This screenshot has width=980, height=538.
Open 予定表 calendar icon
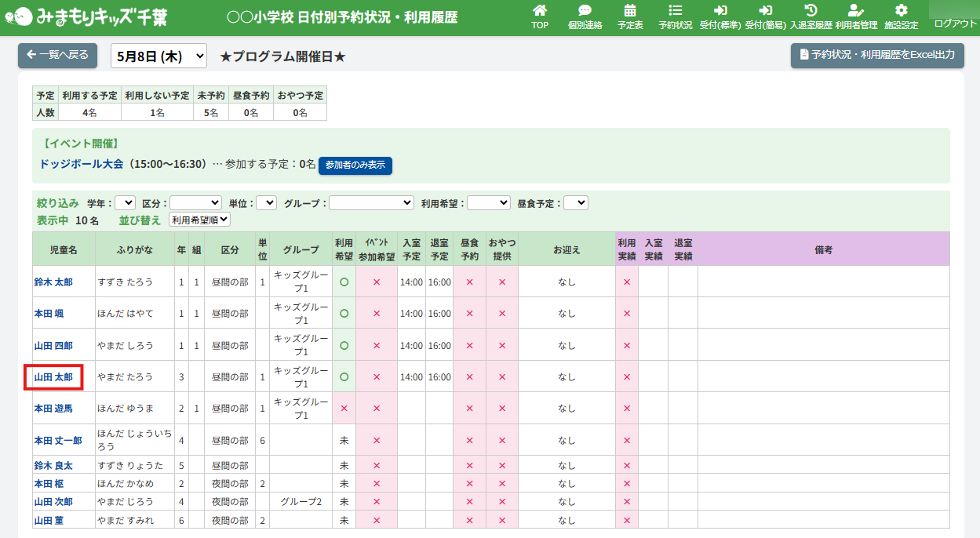[x=630, y=11]
